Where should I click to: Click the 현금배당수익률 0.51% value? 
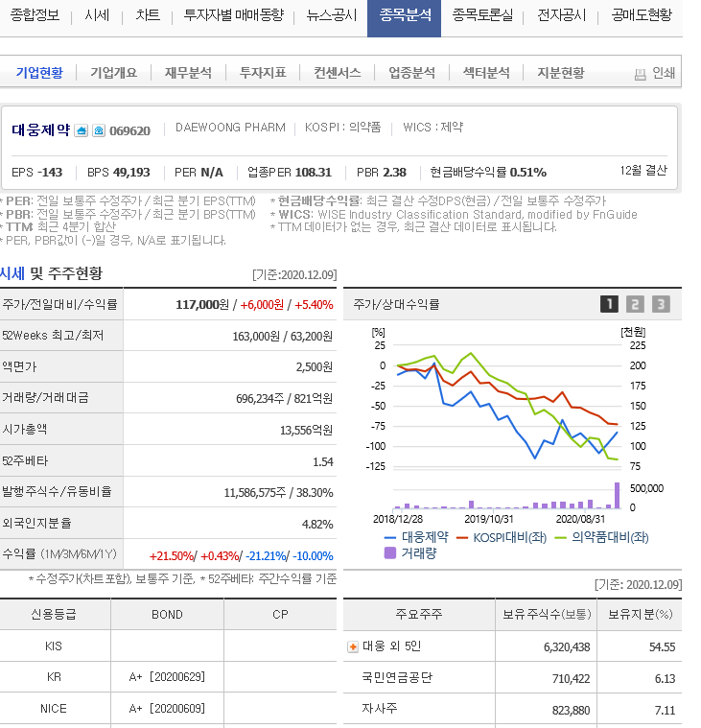527,173
